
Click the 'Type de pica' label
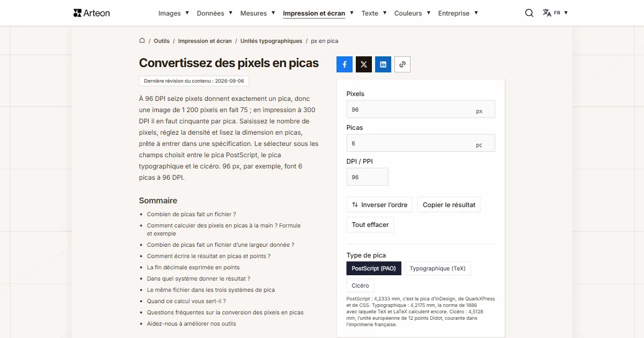tap(366, 255)
